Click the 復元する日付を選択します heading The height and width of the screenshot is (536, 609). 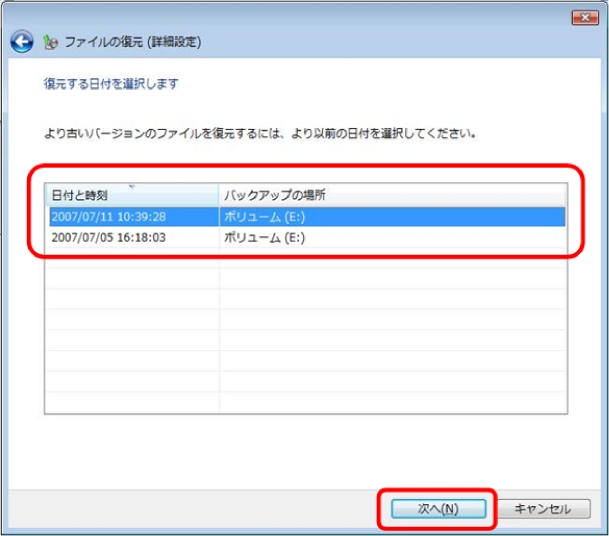(111, 84)
